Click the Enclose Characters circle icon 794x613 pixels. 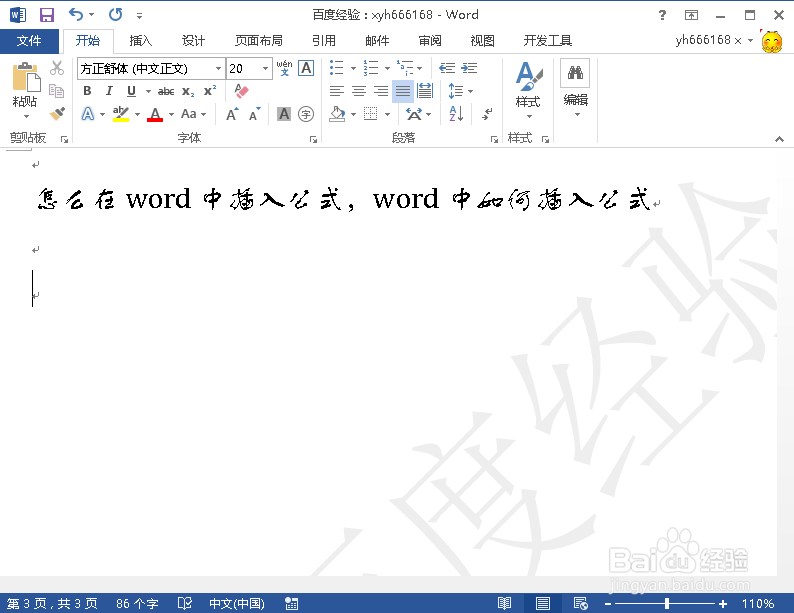click(306, 114)
